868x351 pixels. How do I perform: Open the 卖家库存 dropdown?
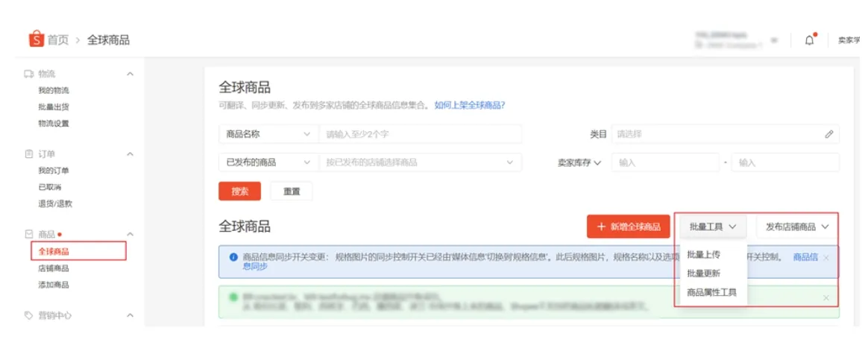pos(579,162)
